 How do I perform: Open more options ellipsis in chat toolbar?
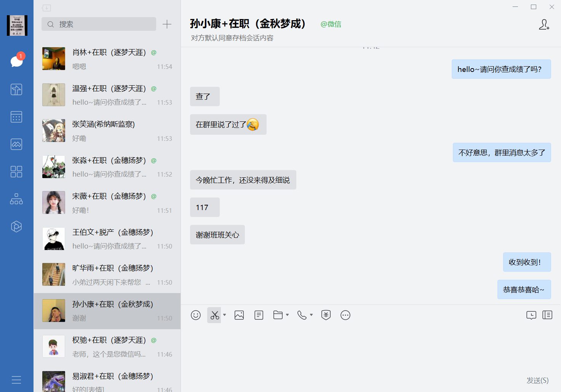[345, 315]
